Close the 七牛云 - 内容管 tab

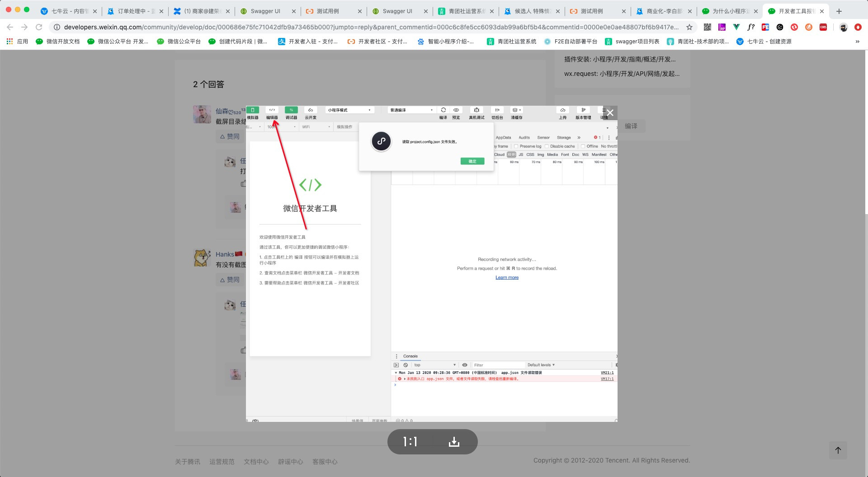pyautogui.click(x=95, y=11)
